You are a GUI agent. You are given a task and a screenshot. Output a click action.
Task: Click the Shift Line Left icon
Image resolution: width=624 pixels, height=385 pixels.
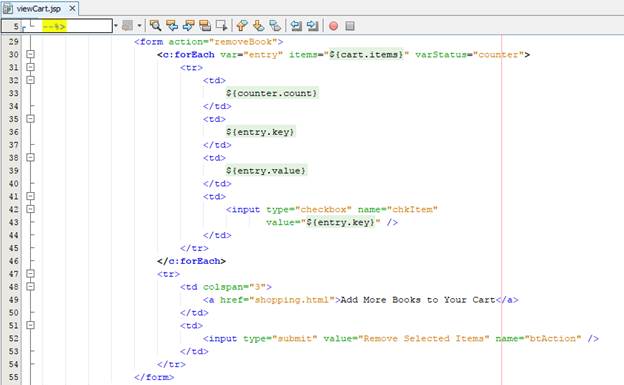point(296,26)
